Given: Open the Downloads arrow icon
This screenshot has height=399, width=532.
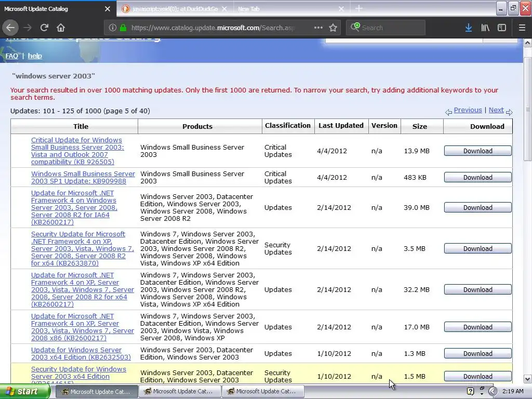Looking at the screenshot, I should (x=469, y=28).
